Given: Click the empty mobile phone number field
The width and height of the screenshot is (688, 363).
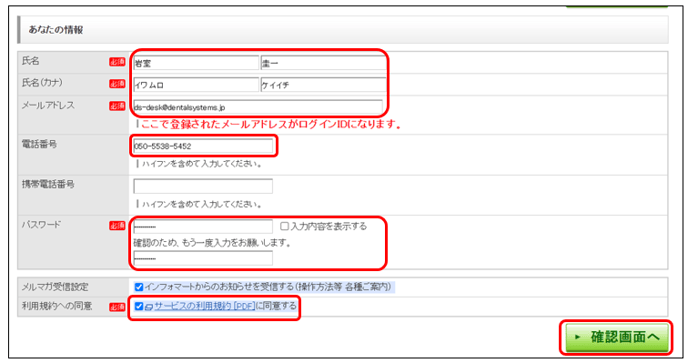Looking at the screenshot, I should point(203,186).
